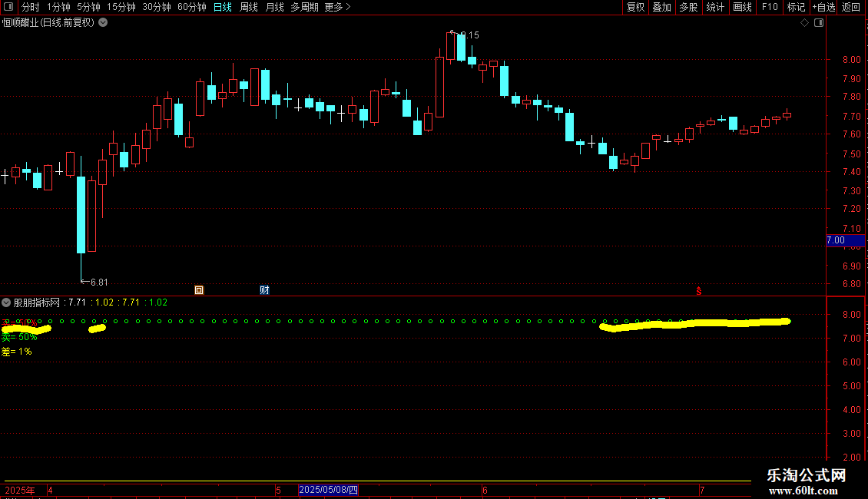Select the 60分钟 period
868x499 pixels.
tap(191, 7)
